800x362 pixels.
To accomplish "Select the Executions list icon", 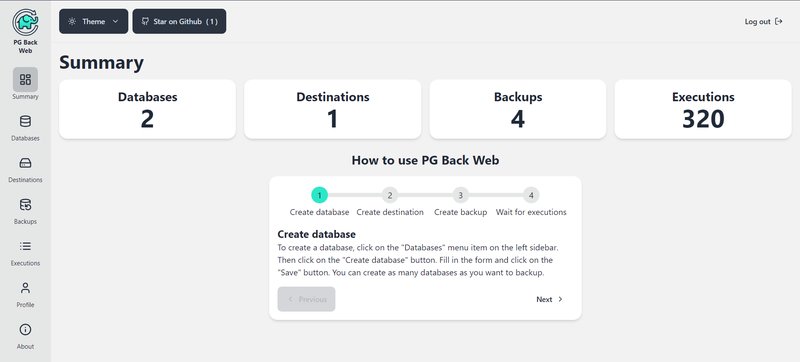I will (x=25, y=246).
